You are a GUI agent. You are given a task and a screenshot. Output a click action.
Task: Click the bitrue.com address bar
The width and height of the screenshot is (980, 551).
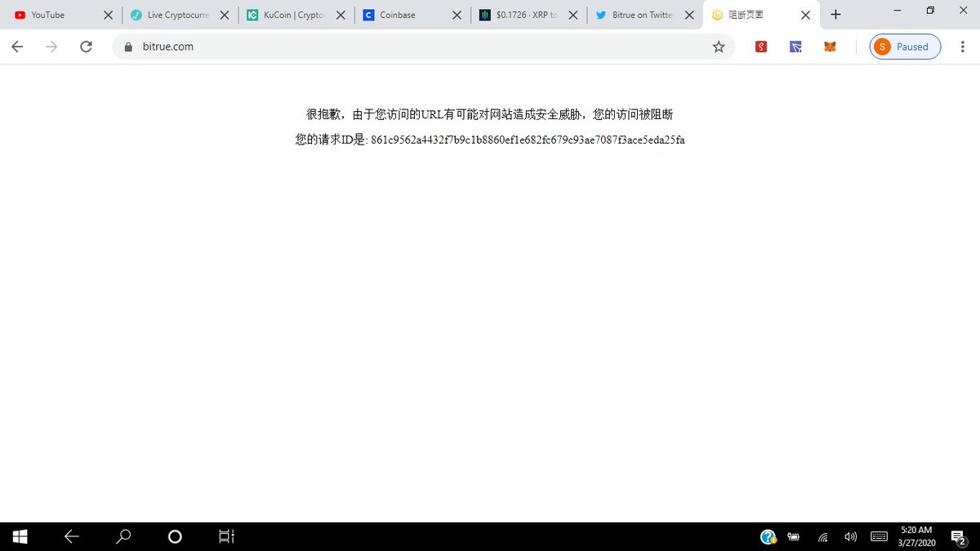[x=423, y=47]
